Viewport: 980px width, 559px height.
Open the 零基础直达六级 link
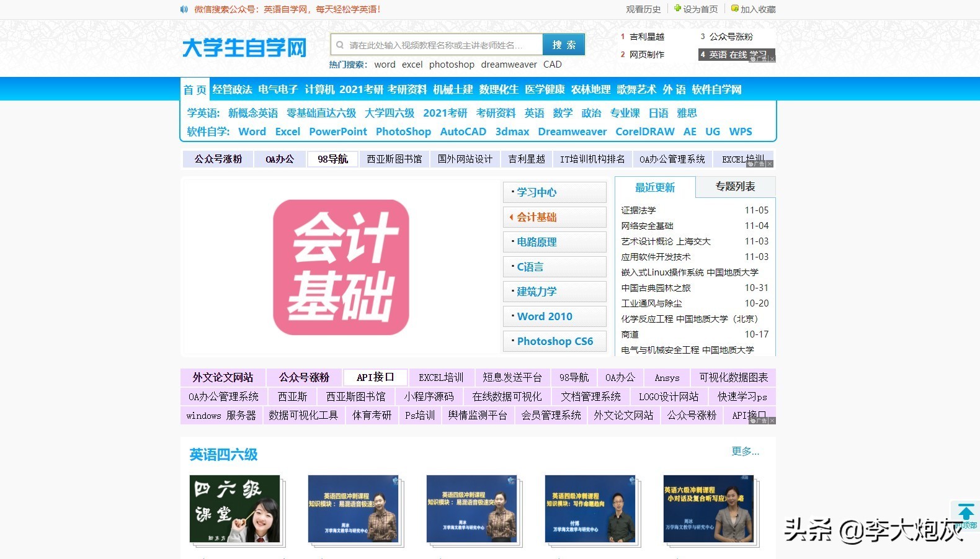click(x=321, y=113)
